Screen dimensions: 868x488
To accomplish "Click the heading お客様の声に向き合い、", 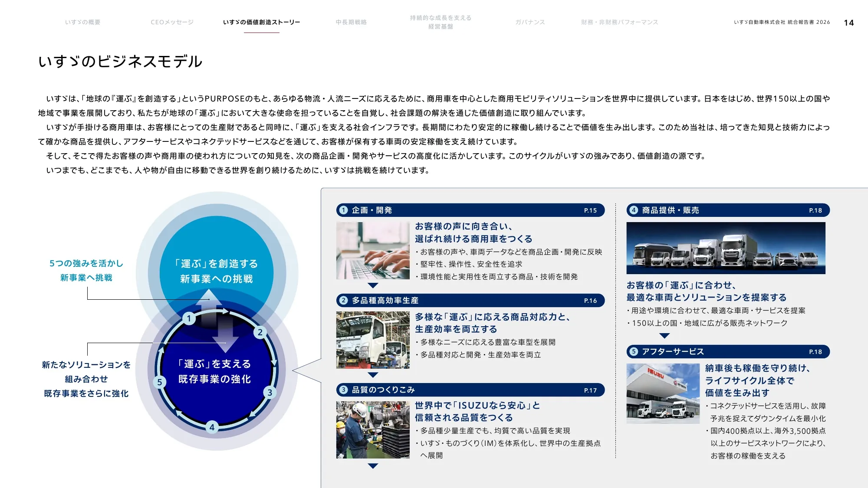I will [464, 226].
